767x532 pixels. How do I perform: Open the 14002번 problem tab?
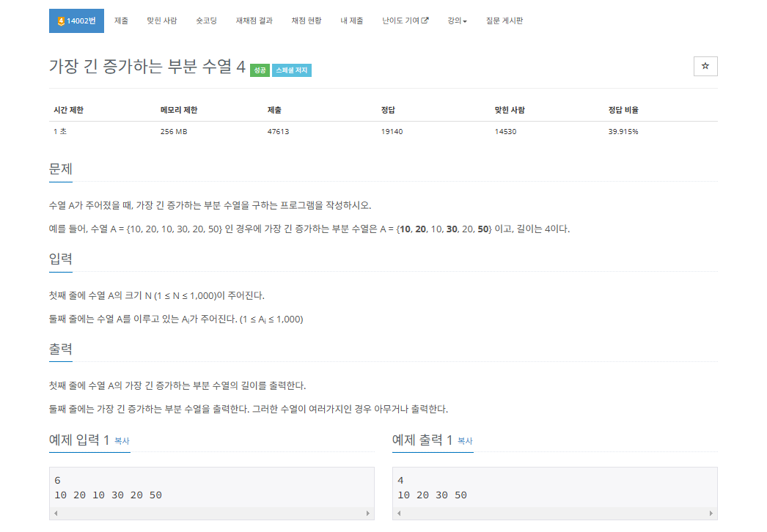[76, 21]
